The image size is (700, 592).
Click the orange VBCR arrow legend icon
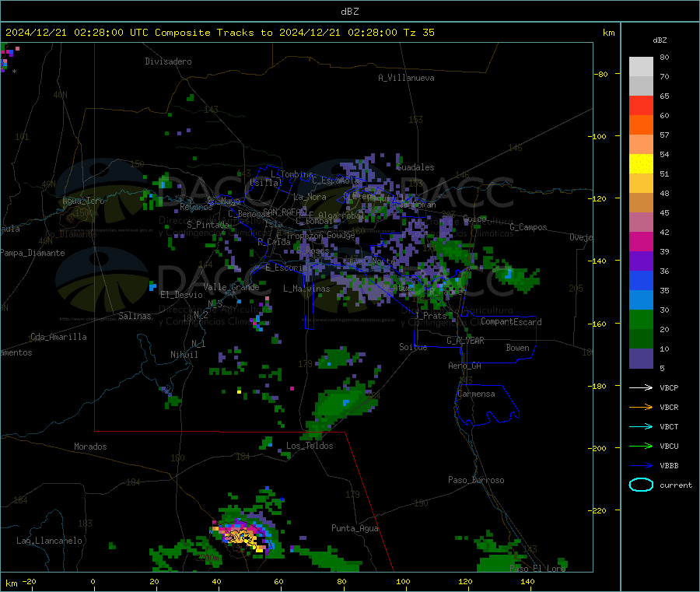[641, 407]
